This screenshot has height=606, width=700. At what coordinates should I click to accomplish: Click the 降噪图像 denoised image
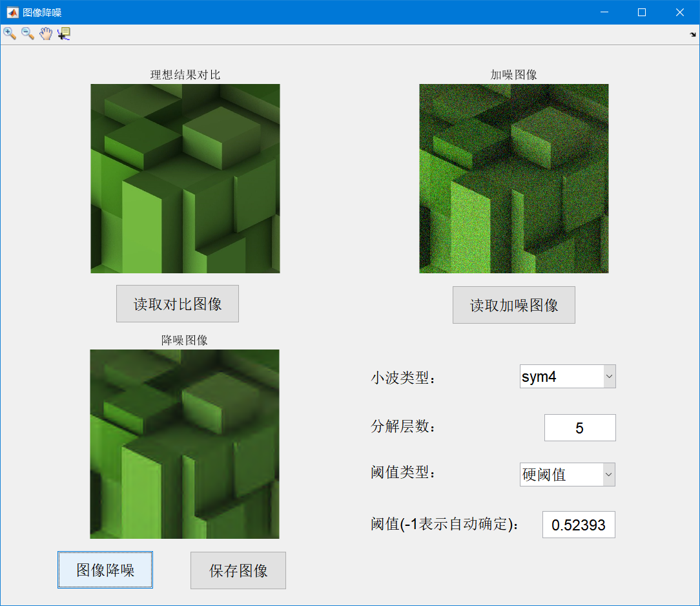(x=185, y=444)
